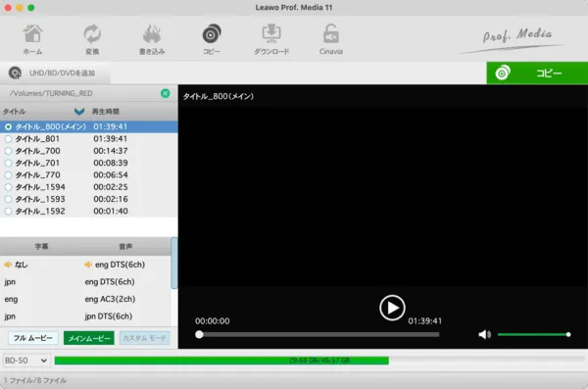Click duration 00:08:39 of タイトル_701
The image size is (588, 389).
point(111,163)
